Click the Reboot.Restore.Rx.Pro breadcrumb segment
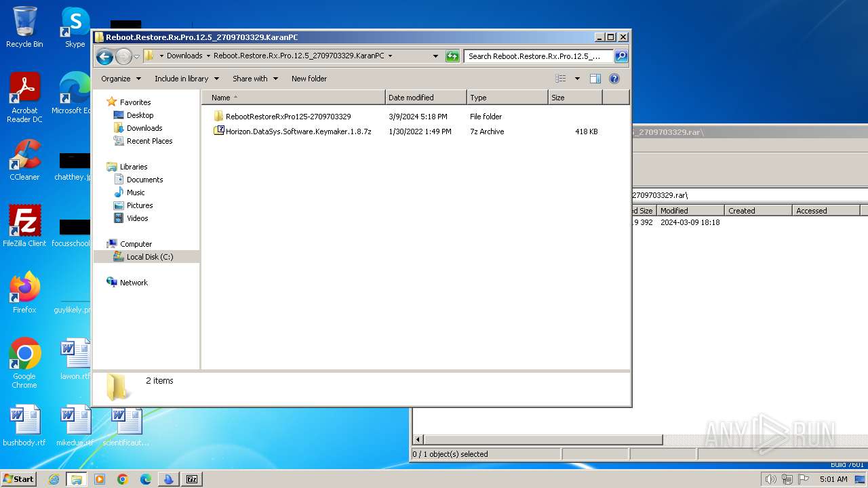This screenshot has height=488, width=868. coord(298,56)
